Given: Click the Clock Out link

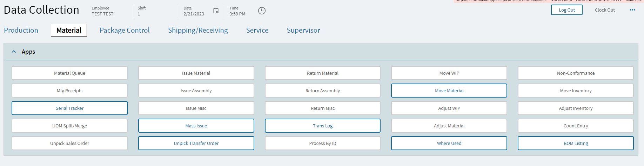Looking at the screenshot, I should click(x=605, y=10).
